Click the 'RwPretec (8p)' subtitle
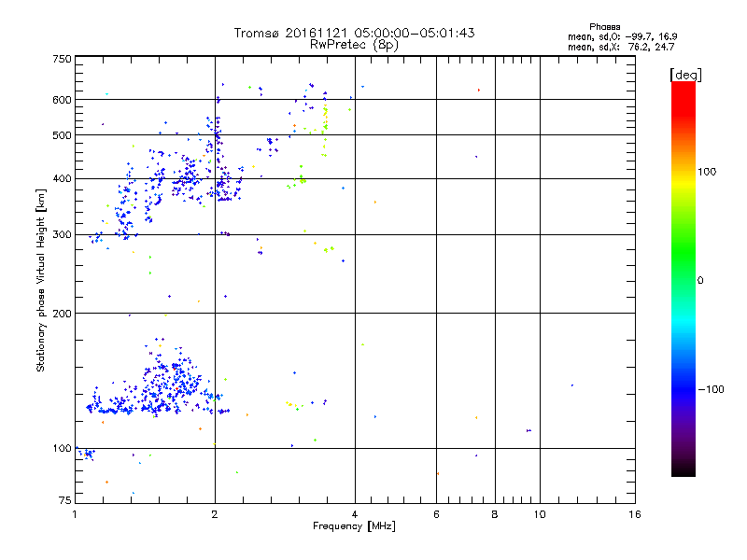The height and width of the screenshot is (560, 747). (x=354, y=45)
